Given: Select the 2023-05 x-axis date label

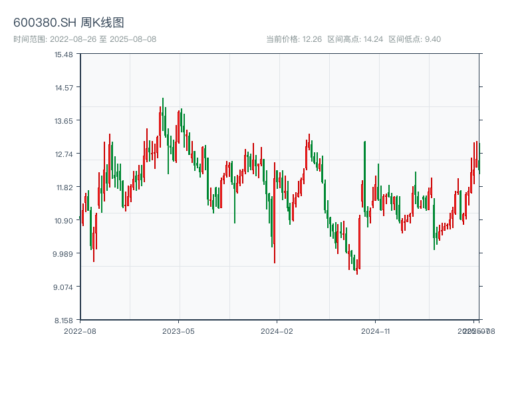Looking at the screenshot, I should pyautogui.click(x=178, y=331).
